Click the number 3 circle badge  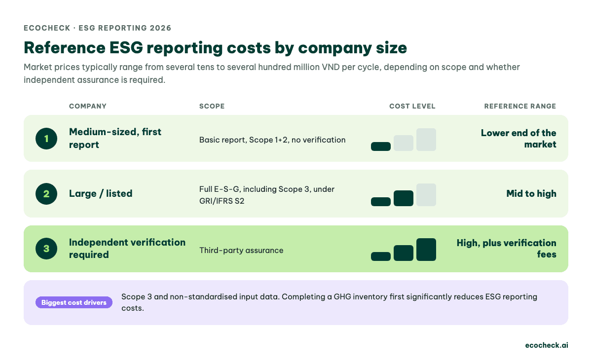[x=46, y=249]
